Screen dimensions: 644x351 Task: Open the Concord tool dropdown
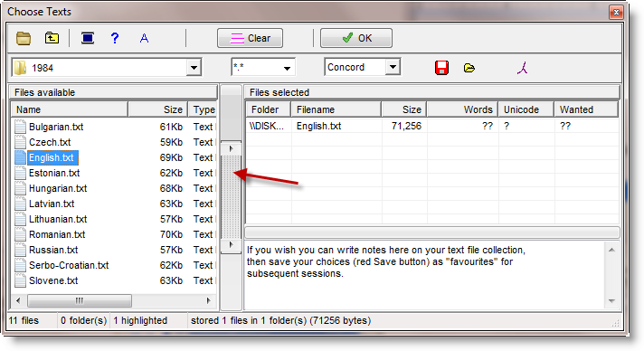pyautogui.click(x=393, y=67)
